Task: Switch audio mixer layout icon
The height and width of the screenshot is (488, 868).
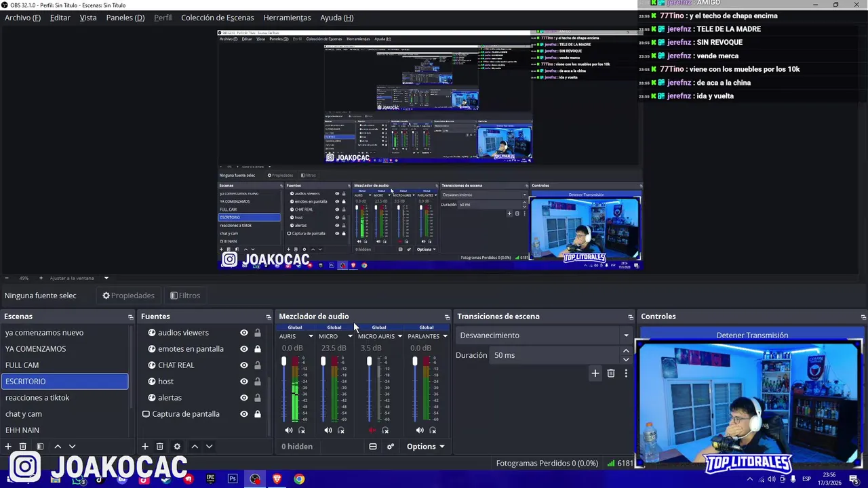Action: click(373, 447)
